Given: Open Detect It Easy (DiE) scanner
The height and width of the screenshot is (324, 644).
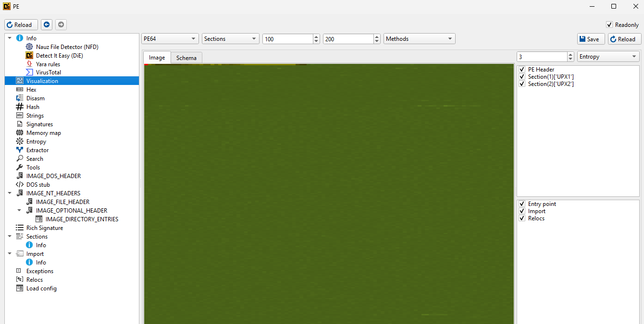Looking at the screenshot, I should (x=59, y=56).
